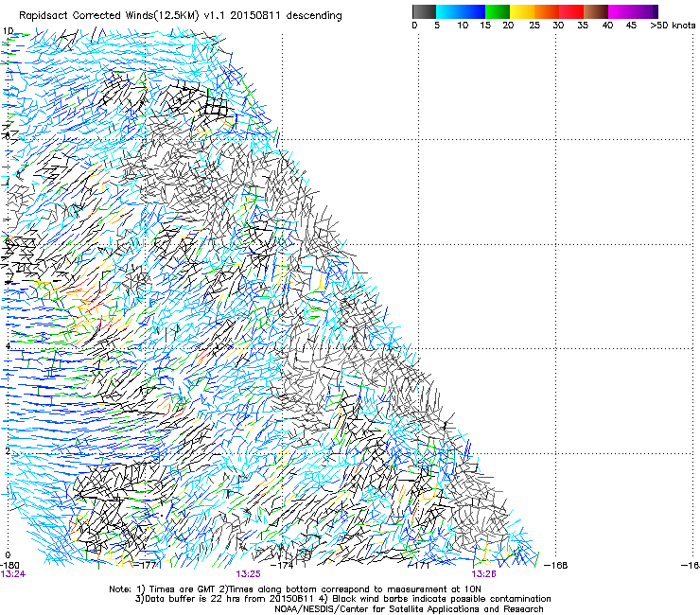The image size is (700, 615).
Task: Click the legend tick label '25'
Action: pyautogui.click(x=534, y=26)
